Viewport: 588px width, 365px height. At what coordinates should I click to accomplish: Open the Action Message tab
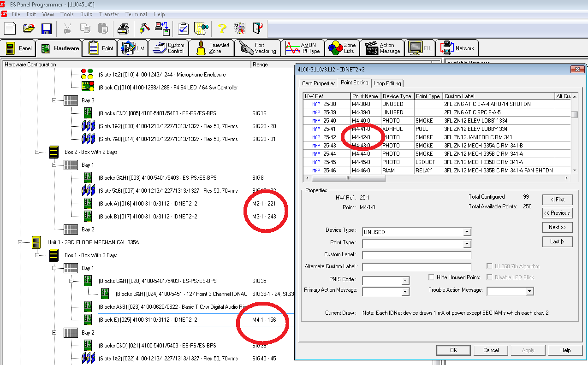[382, 48]
